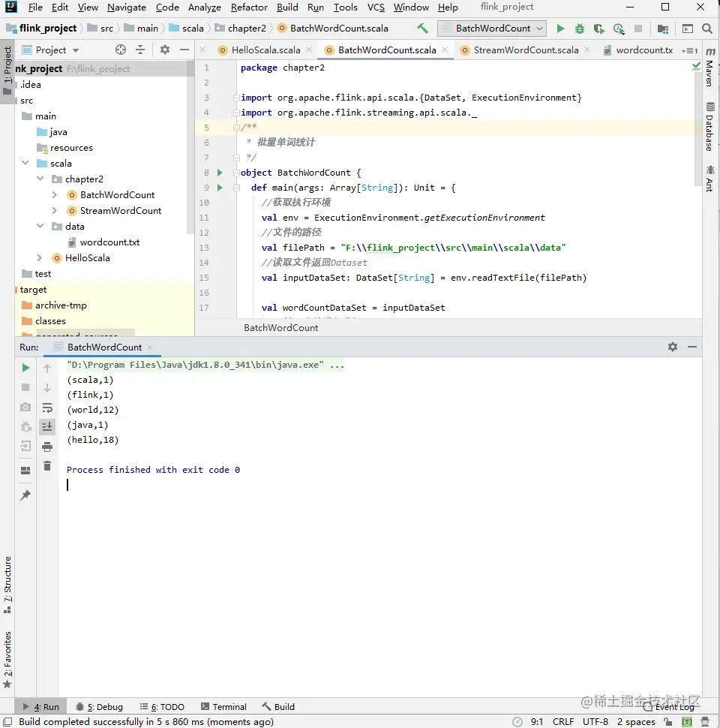Clear the console with the trash icon

click(x=46, y=465)
